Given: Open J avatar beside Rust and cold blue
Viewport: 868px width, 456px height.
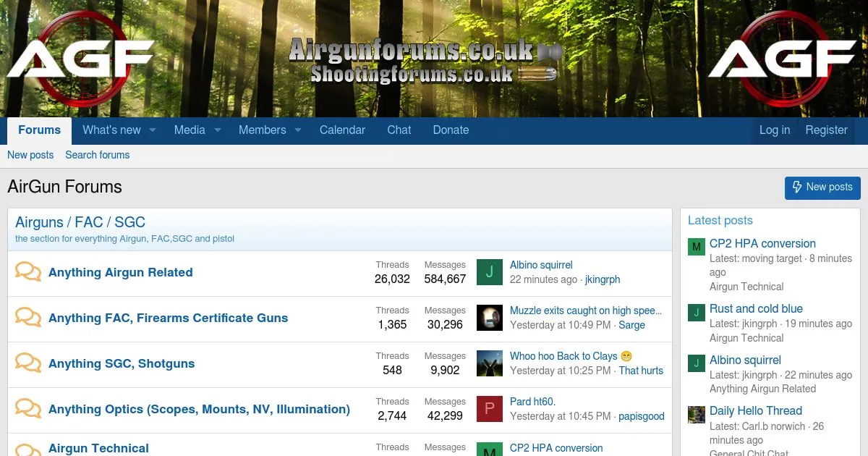Looking at the screenshot, I should (x=696, y=312).
